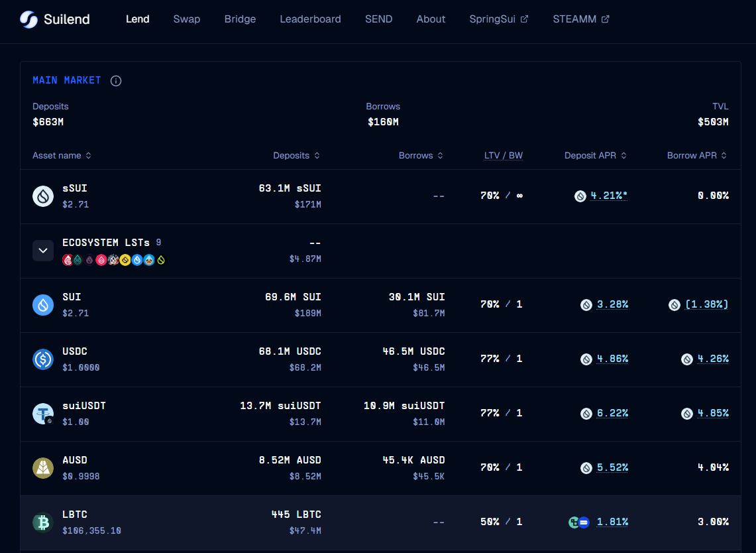
Task: Click reward icons beside LBTC 1.81% deposit APR
Action: coord(579,522)
